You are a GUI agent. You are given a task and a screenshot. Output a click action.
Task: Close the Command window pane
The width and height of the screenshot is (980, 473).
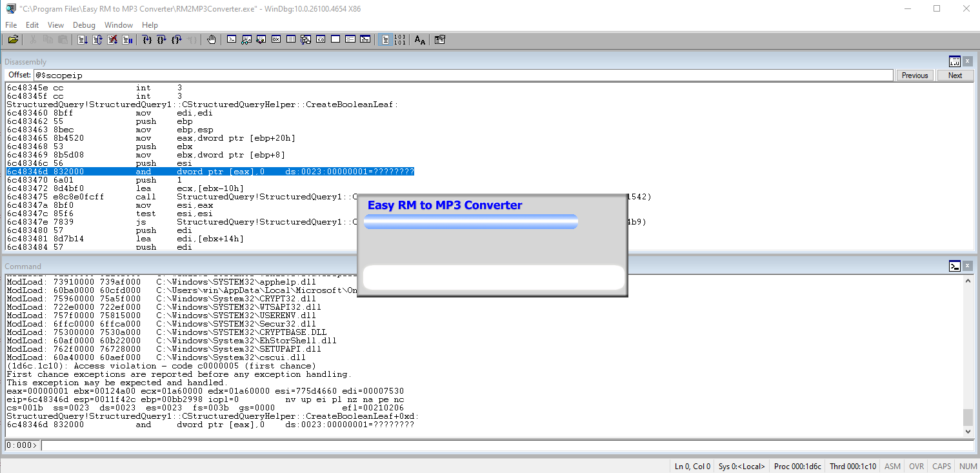pyautogui.click(x=967, y=266)
